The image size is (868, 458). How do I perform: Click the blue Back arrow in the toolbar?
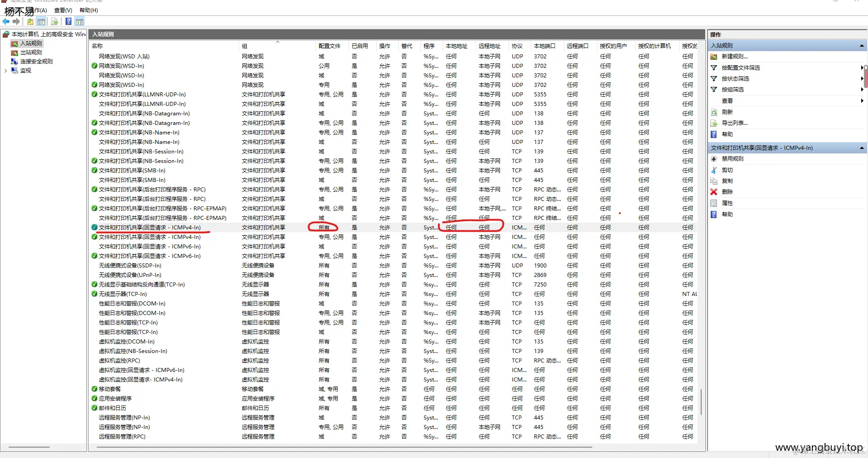6,21
